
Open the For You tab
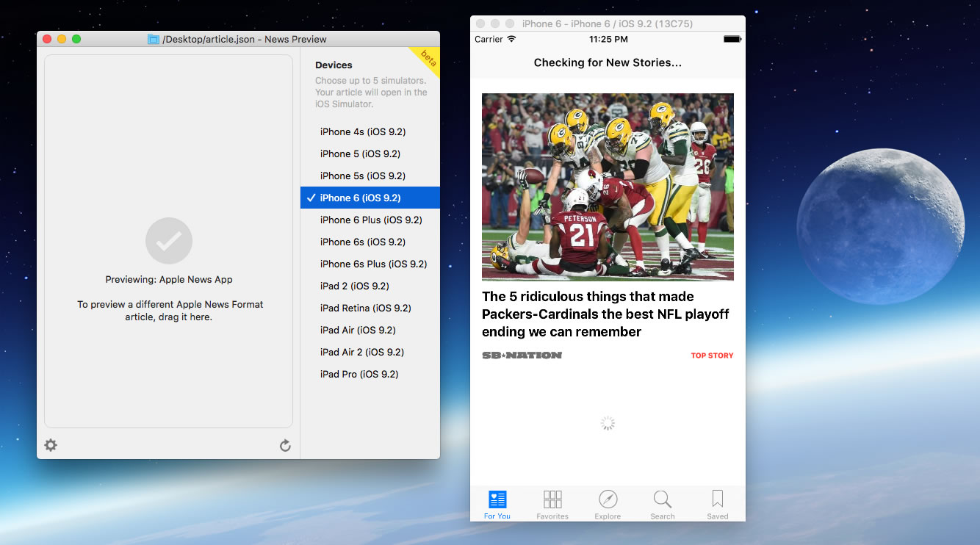(x=497, y=505)
